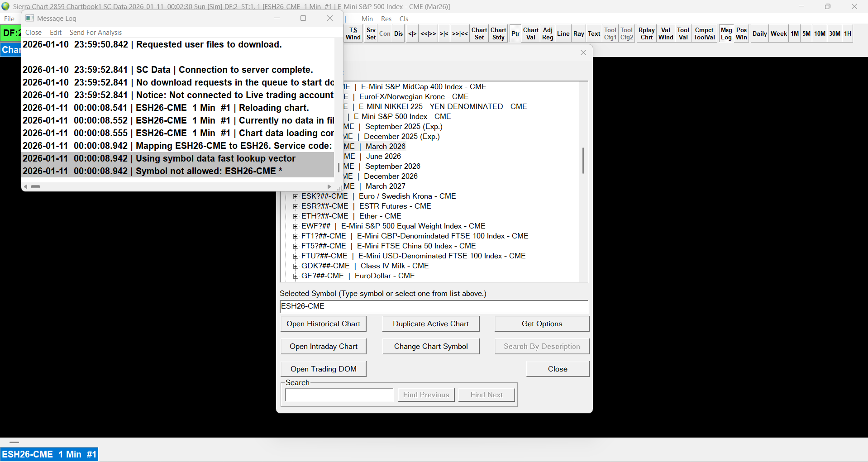This screenshot has height=462, width=868.
Task: Click the Con connect toolbar button
Action: click(x=385, y=33)
